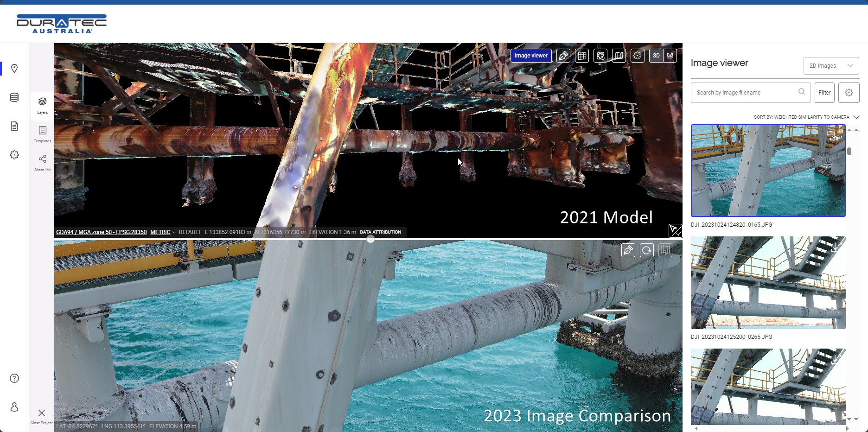Click the Share link icon
This screenshot has height=432, width=868.
42,162
